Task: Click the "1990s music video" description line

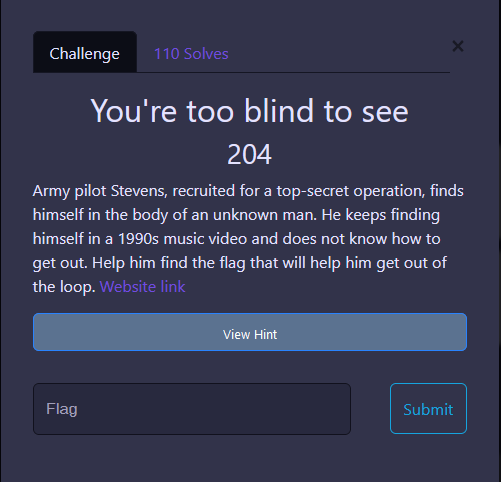Action: coord(237,239)
